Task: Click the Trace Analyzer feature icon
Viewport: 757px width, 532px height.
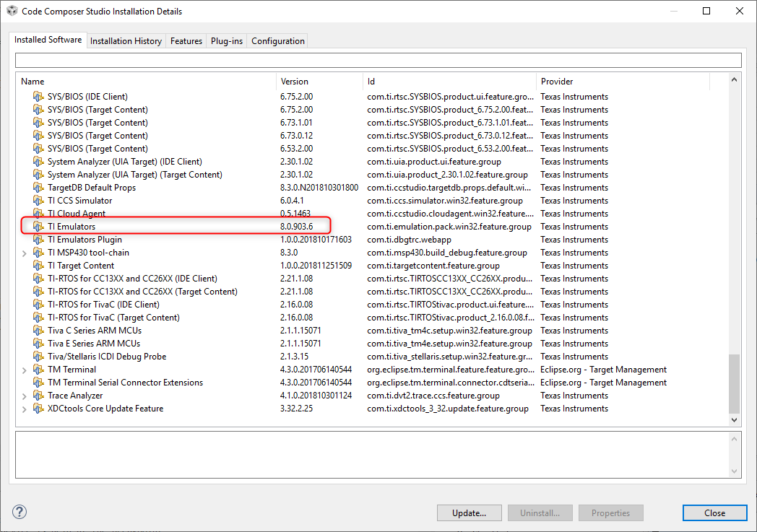Action: coord(38,396)
